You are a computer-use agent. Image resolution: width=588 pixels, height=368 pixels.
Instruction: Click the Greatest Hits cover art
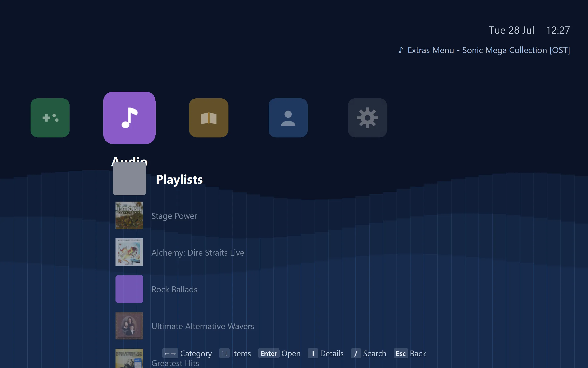tap(129, 358)
